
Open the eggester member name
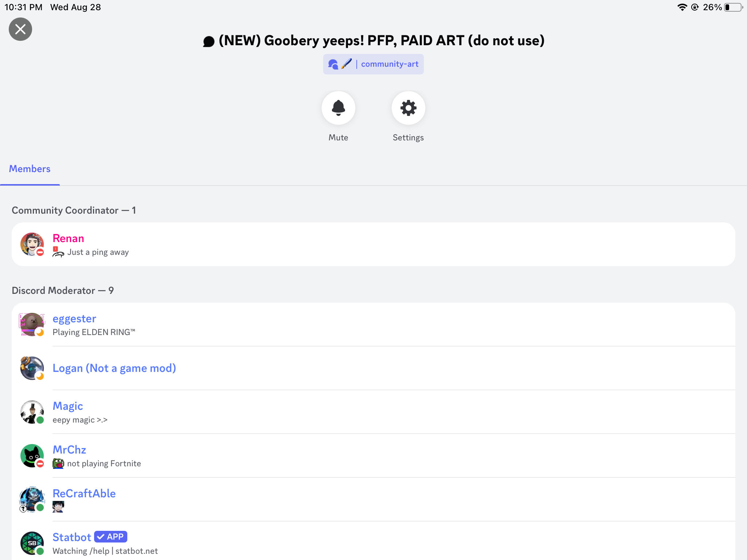74,318
